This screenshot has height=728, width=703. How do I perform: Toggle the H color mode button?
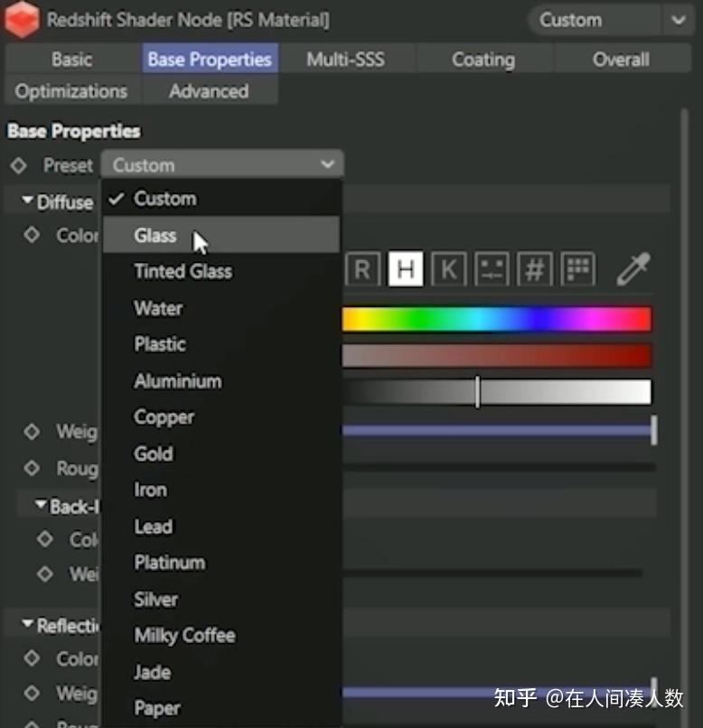[x=406, y=268]
